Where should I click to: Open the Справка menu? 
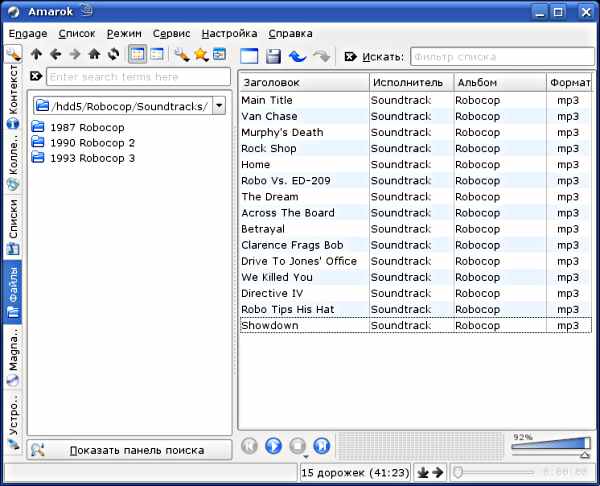(290, 34)
